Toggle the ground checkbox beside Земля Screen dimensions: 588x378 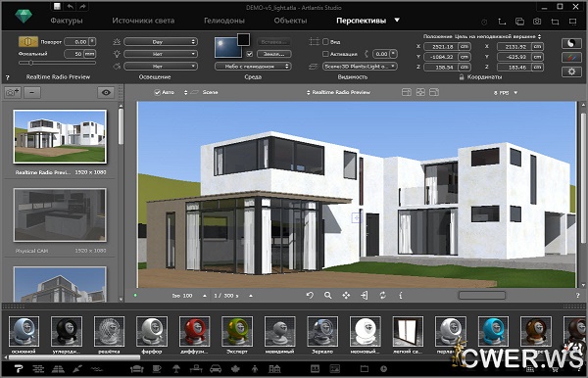pyautogui.click(x=250, y=54)
